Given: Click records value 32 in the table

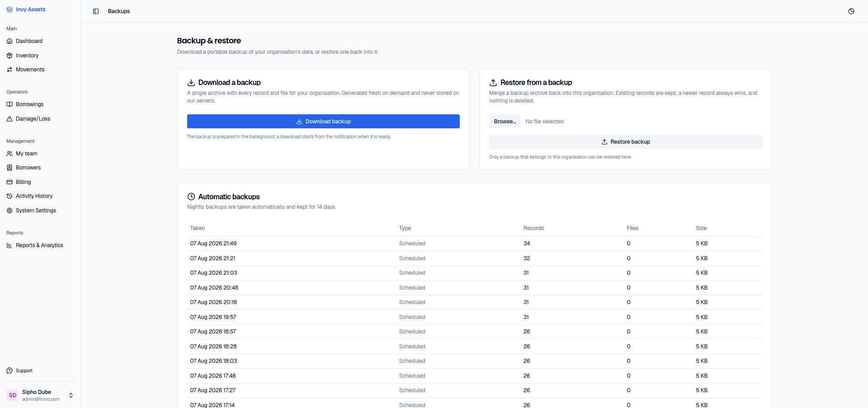Looking at the screenshot, I should [527, 258].
